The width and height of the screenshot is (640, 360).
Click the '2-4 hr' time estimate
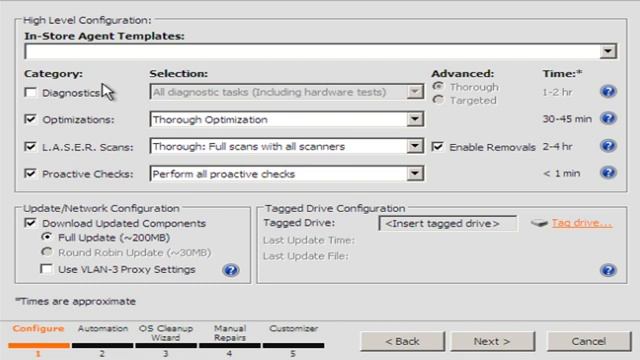(x=557, y=147)
